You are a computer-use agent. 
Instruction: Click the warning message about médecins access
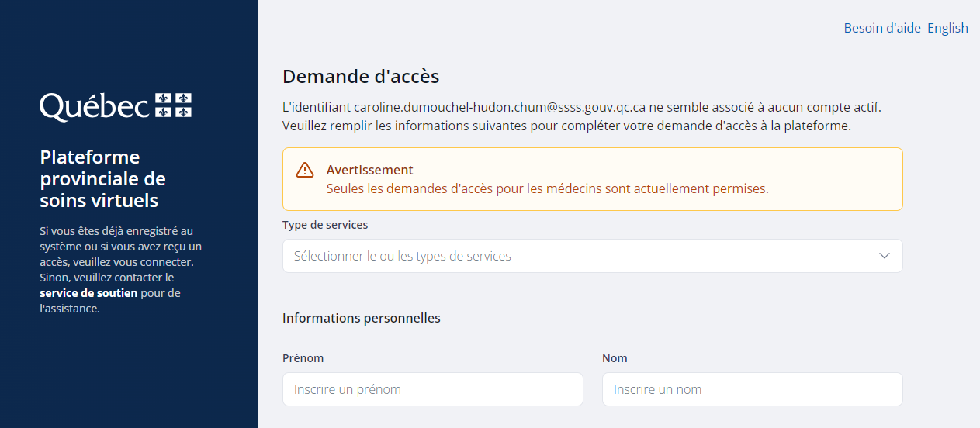pos(547,188)
